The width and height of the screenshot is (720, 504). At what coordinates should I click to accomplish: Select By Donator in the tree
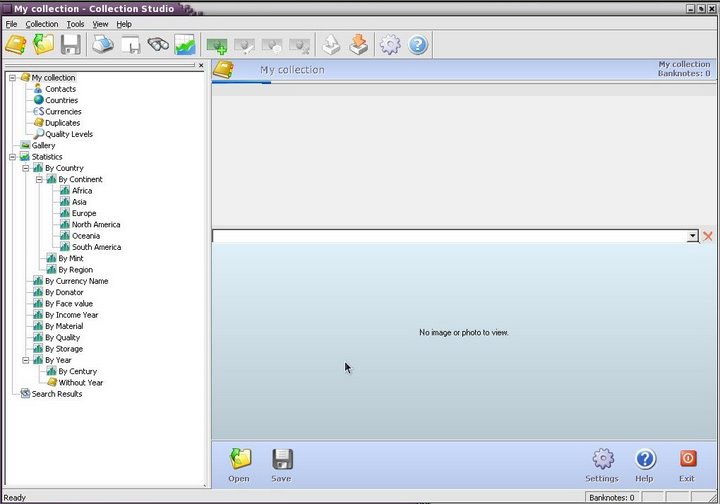click(x=64, y=292)
